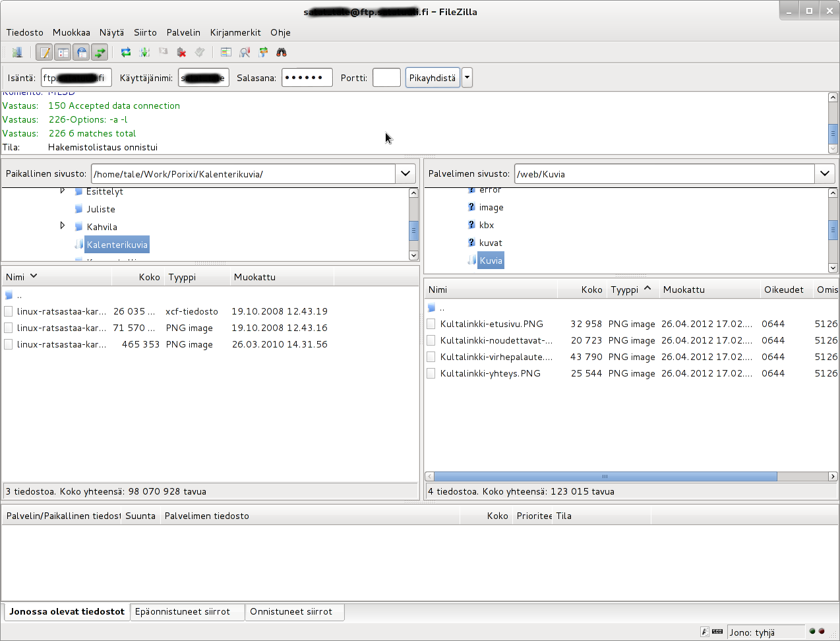Click the cancel current operation icon

163,52
